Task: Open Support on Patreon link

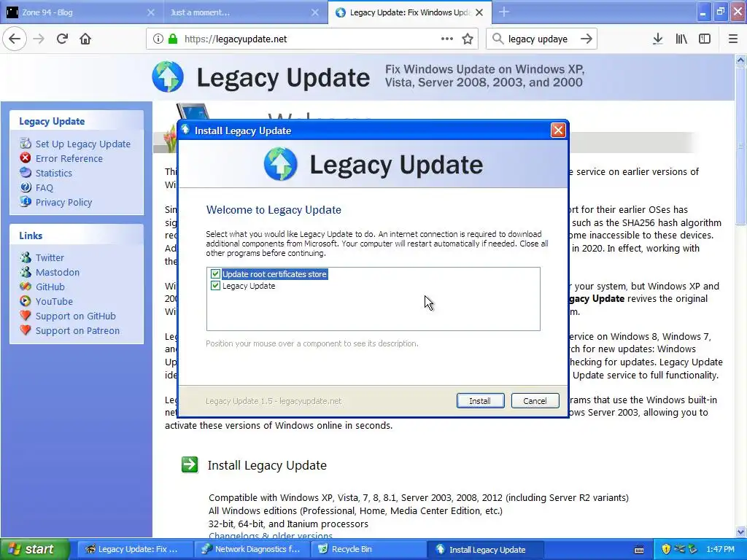Action: pyautogui.click(x=77, y=330)
